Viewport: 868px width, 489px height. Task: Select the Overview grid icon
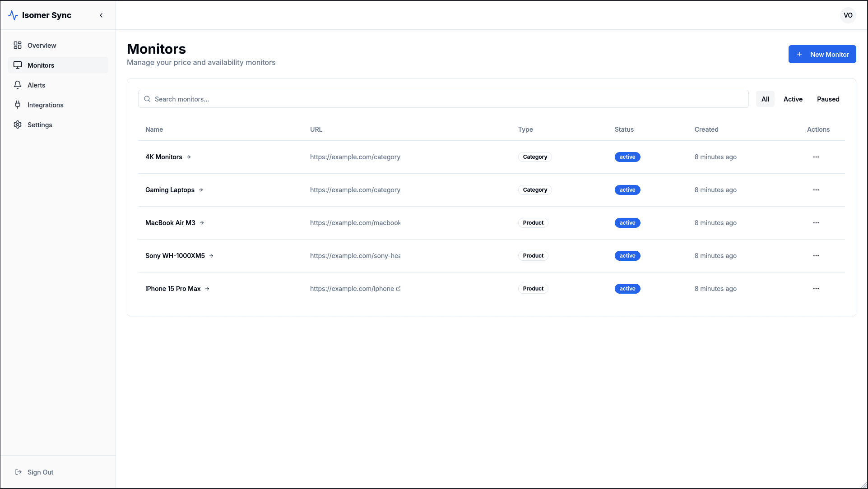18,45
